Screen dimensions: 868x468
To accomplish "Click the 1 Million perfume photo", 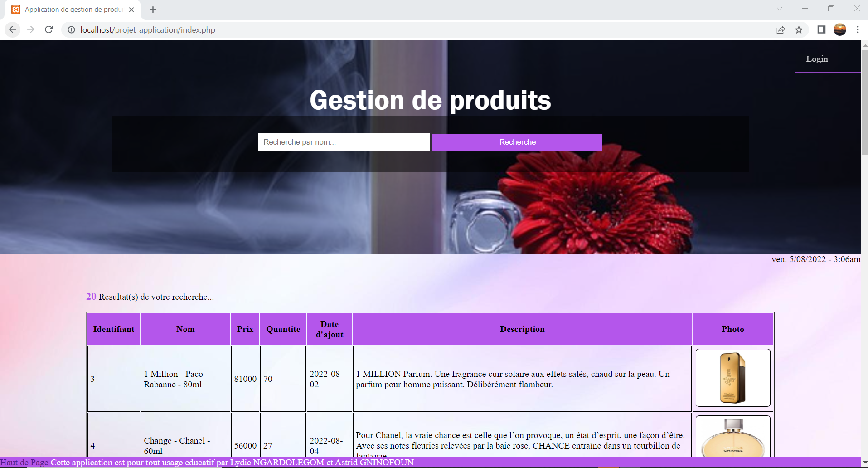I will (x=732, y=378).
